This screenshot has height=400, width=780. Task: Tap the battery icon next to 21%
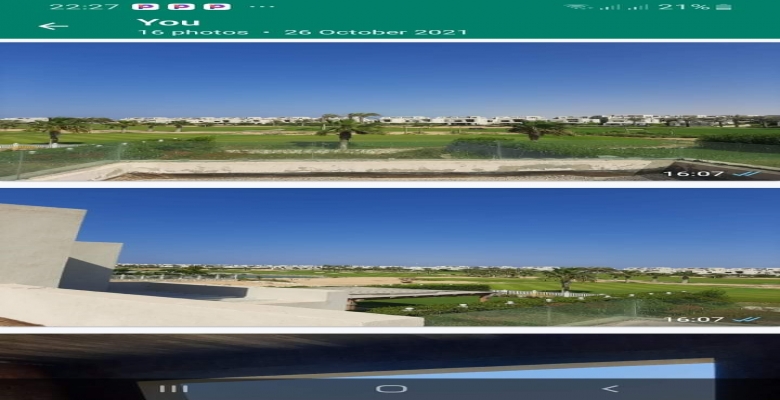(724, 6)
